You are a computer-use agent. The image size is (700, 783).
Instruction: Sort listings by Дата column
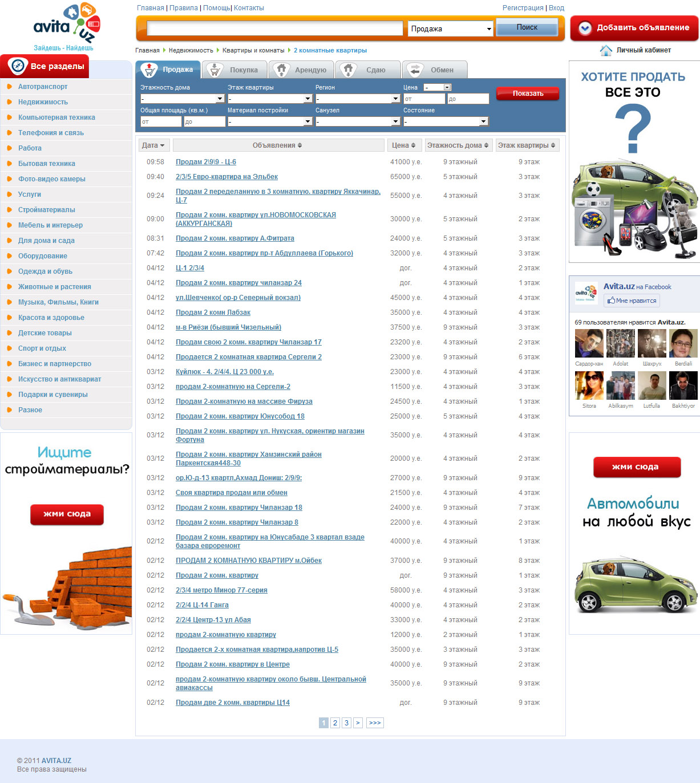point(154,145)
